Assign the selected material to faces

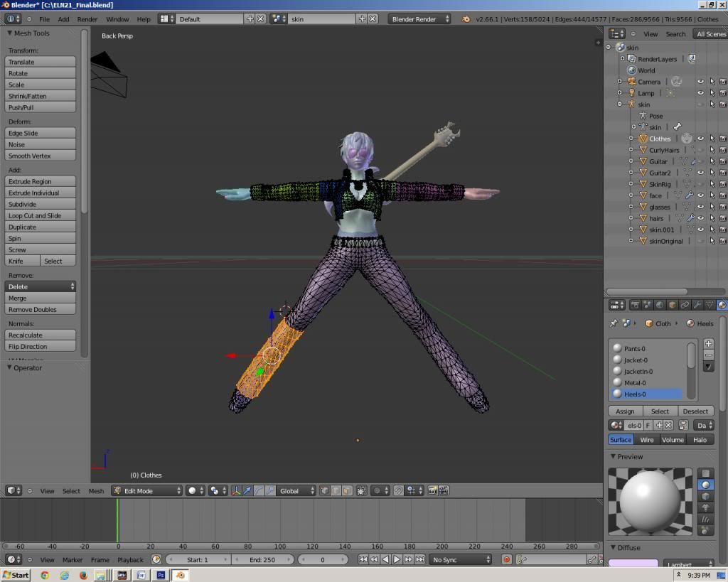[625, 411]
